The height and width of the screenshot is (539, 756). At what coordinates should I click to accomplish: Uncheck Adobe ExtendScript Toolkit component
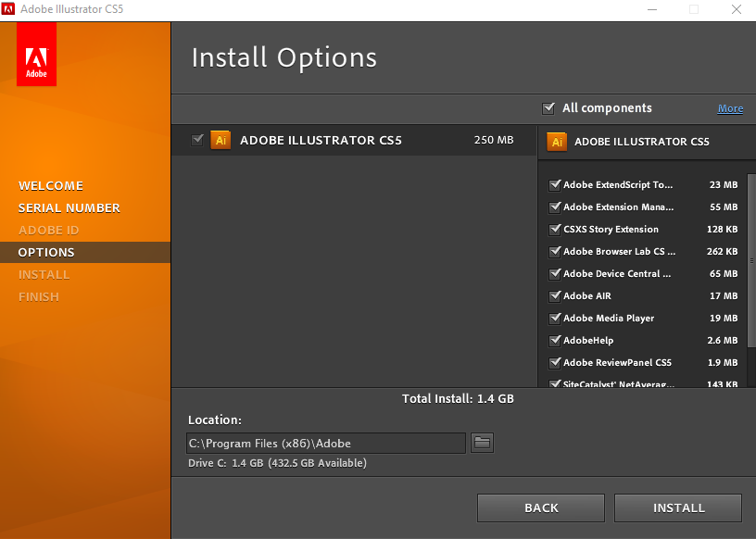[554, 185]
